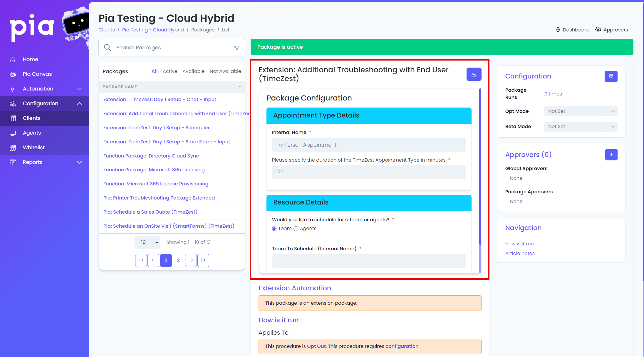Go to next packages page
The image size is (644, 357).
coord(191,260)
